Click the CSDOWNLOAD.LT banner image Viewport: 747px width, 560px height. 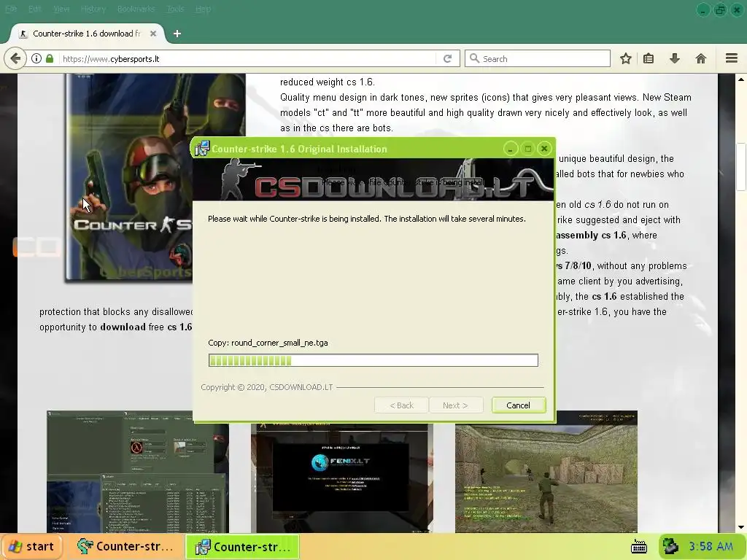pos(373,179)
